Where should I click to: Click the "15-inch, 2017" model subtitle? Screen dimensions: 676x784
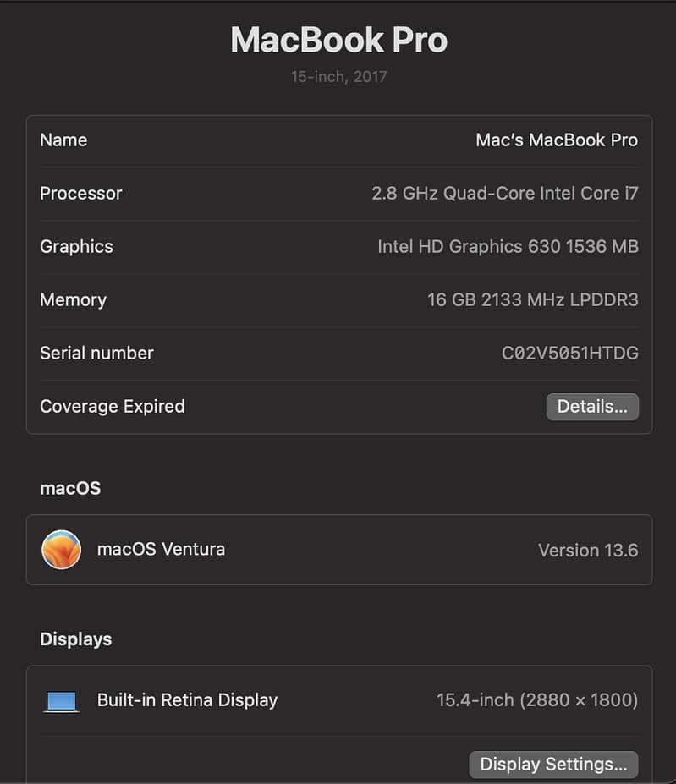point(338,77)
